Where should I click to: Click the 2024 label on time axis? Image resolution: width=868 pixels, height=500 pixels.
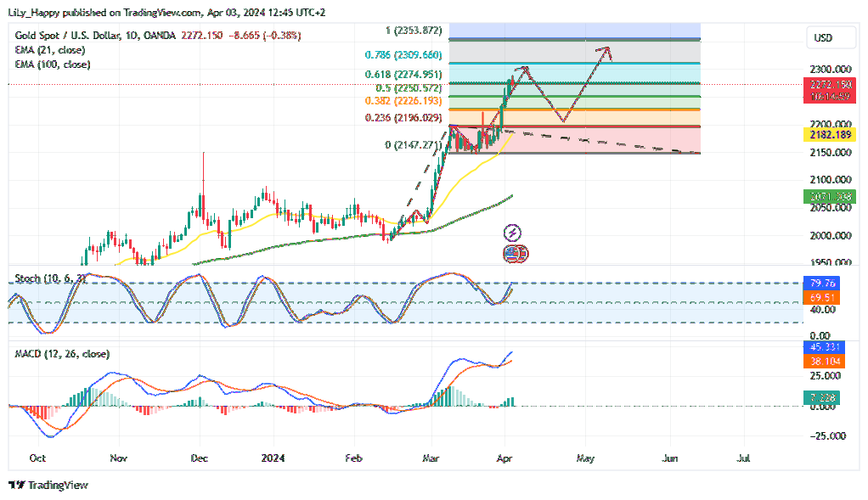pos(273,458)
